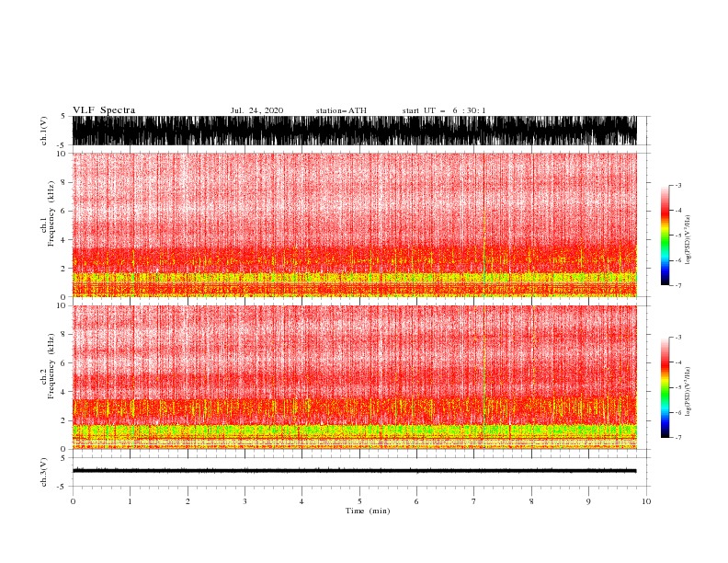Click the "8" kHz tick on ch.2 axis
Image resolution: width=728 pixels, height=563 pixels.
(63, 334)
